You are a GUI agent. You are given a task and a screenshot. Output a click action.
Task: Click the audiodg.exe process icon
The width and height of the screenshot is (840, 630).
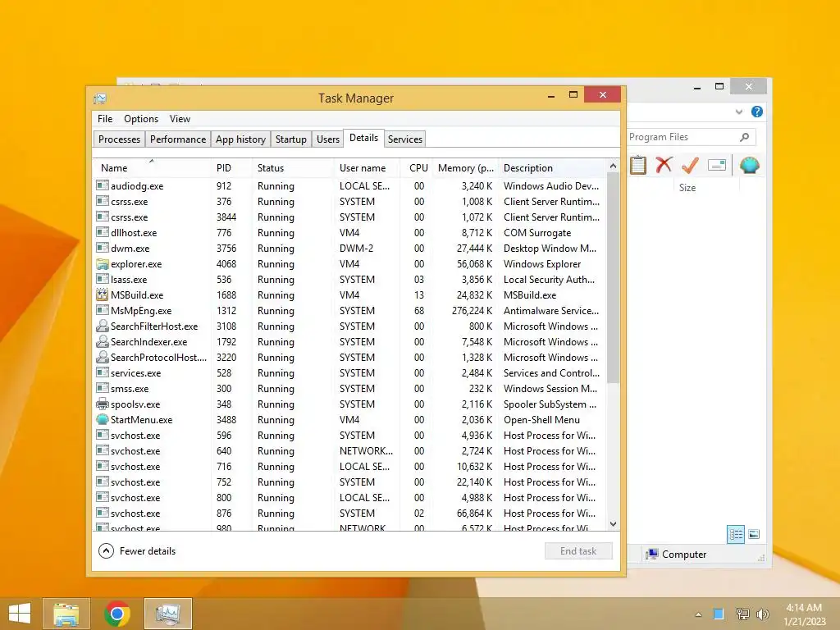102,186
